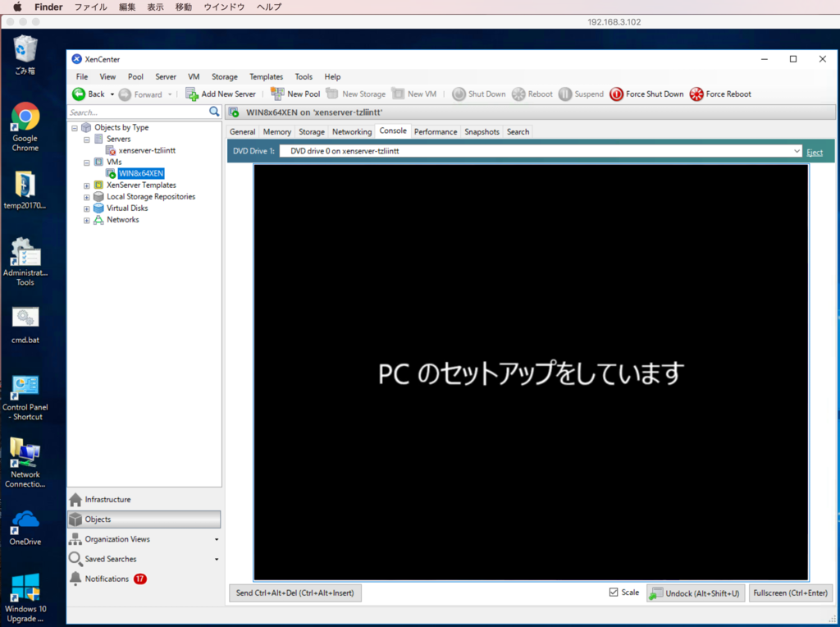Collapse the Objects by Type node
The height and width of the screenshot is (627, 840).
[75, 128]
